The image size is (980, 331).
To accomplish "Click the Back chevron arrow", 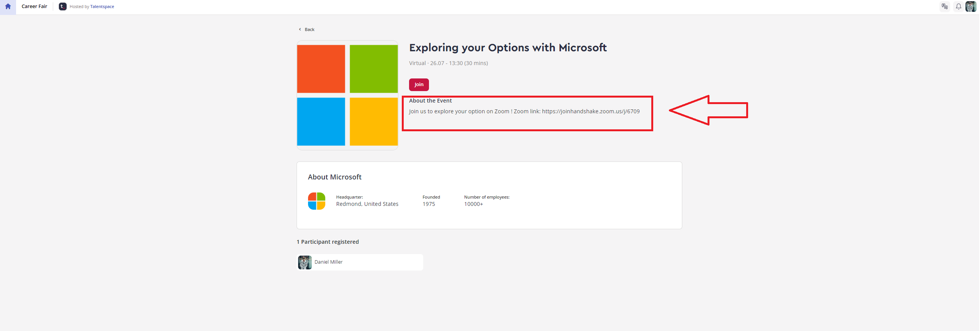I will click(x=300, y=29).
